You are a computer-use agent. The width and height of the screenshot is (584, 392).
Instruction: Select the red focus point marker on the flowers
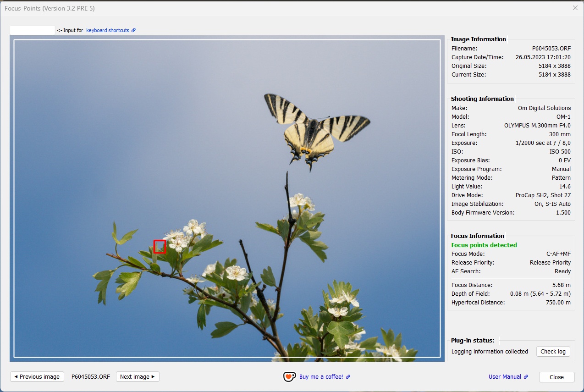click(160, 247)
